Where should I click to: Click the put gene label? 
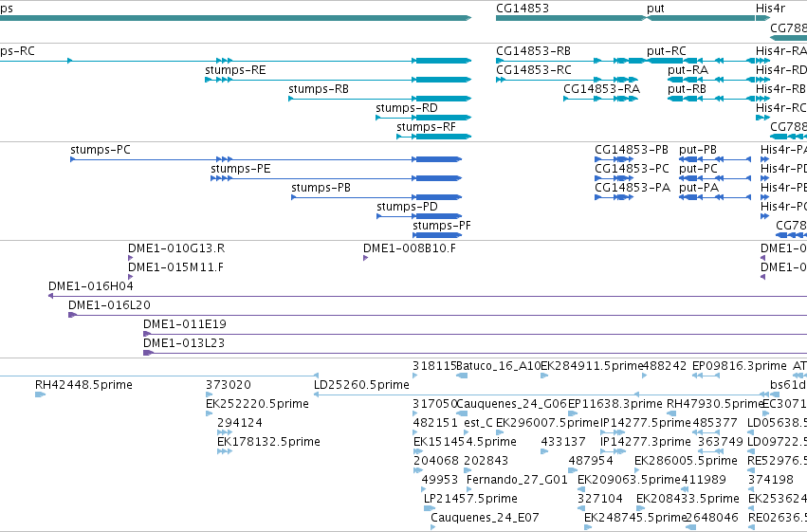click(655, 9)
